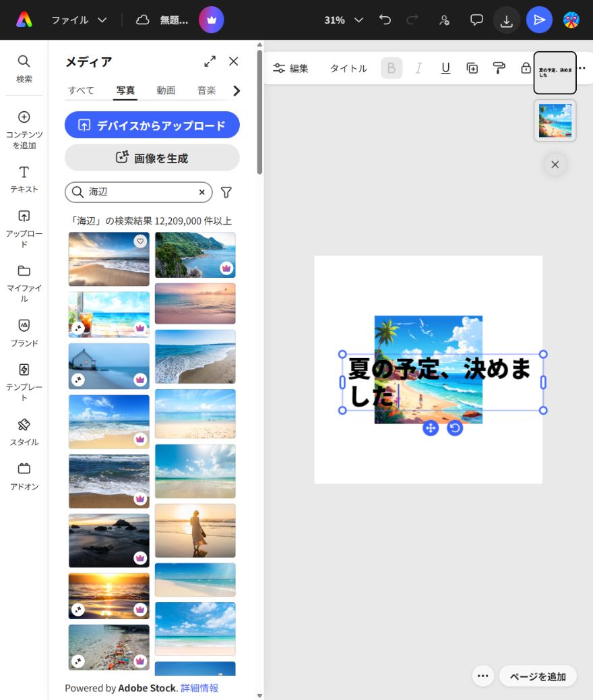Open the Adobe Express home logo
593x700 pixels.
pos(24,20)
